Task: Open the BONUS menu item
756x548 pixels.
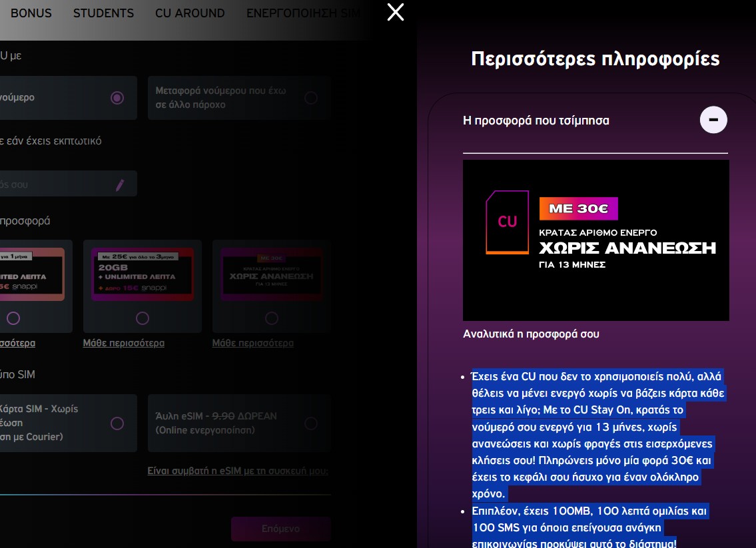Action: [x=31, y=13]
